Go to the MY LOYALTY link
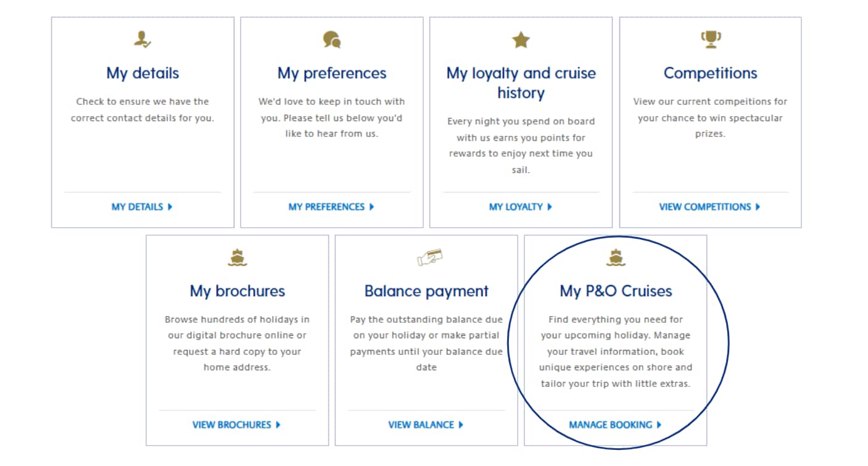This screenshot has width=868, height=466. coord(521,207)
